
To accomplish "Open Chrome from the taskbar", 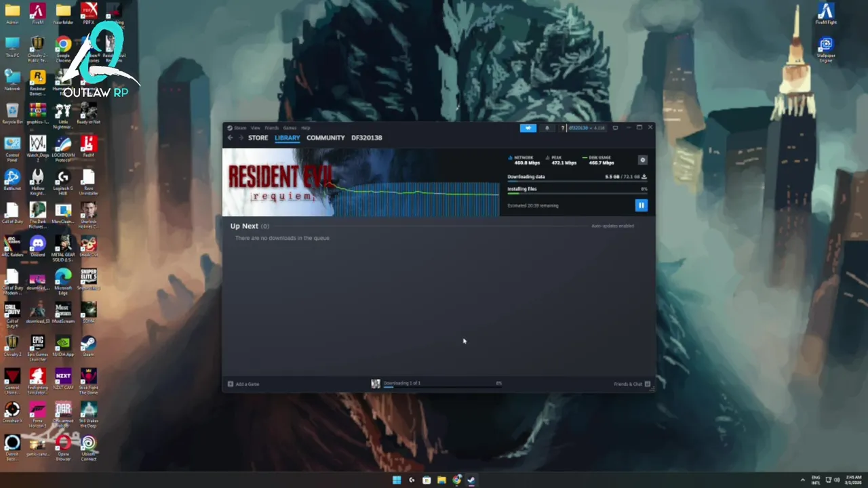I will point(456,480).
